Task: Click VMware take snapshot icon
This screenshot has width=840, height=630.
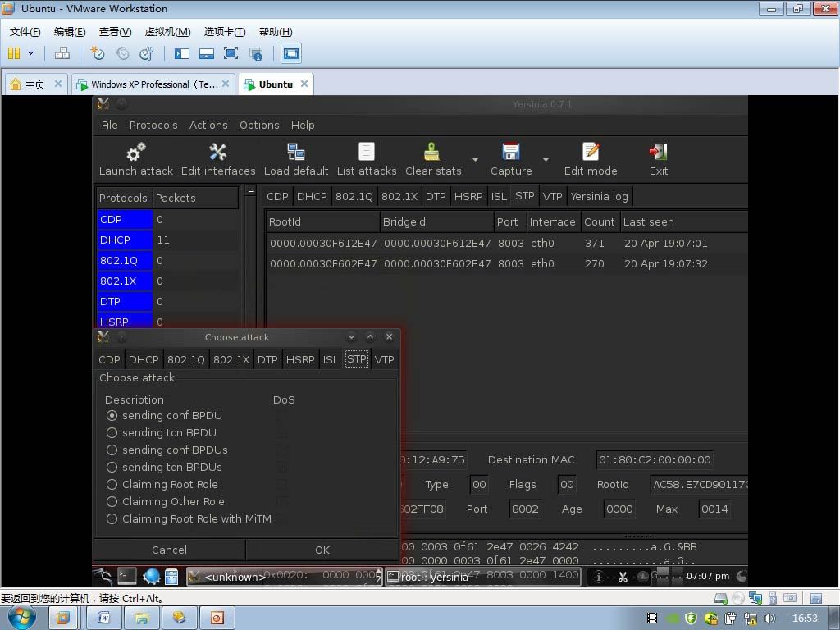Action: point(98,53)
